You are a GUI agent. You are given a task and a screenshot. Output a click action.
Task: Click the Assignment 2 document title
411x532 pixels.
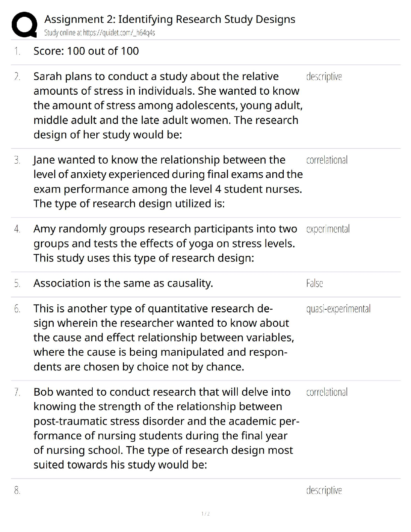[170, 19]
